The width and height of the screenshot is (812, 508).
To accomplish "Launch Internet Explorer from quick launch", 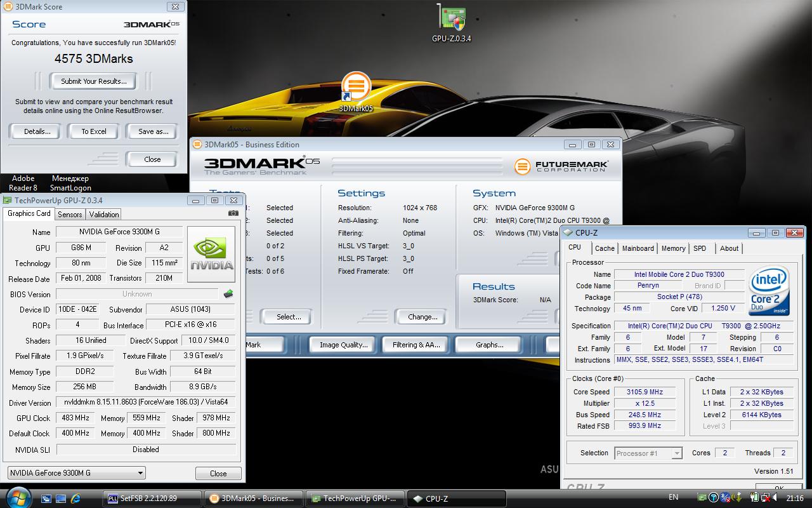I will pyautogui.click(x=76, y=498).
